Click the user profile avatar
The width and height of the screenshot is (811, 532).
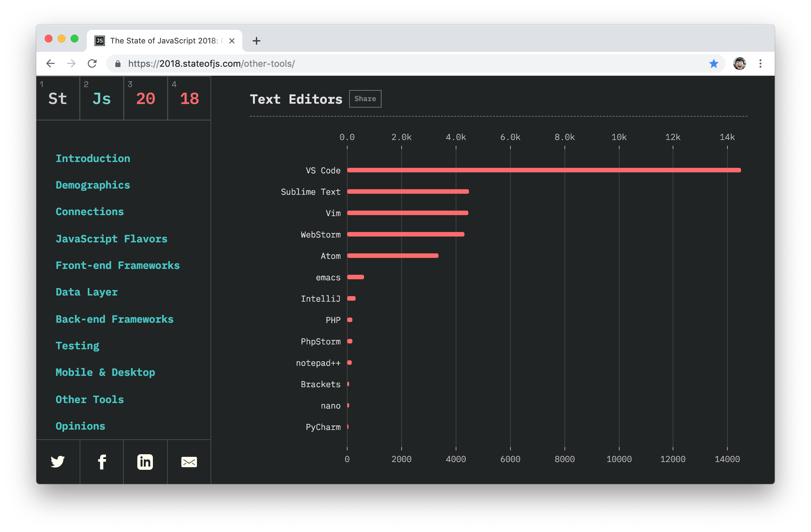tap(739, 64)
